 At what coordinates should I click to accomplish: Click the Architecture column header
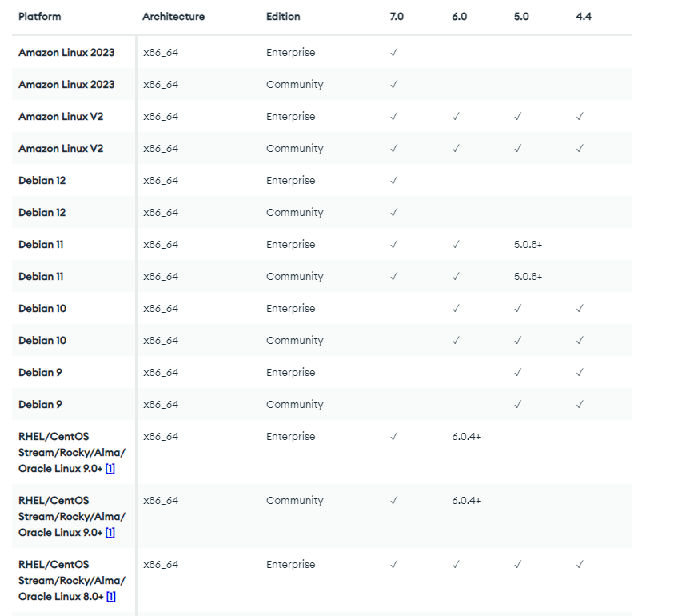point(173,17)
